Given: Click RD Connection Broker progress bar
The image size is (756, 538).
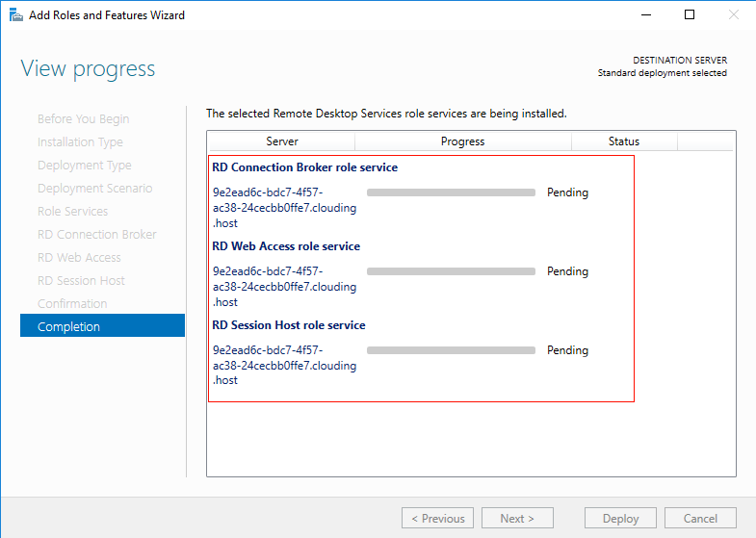Looking at the screenshot, I should [x=451, y=192].
